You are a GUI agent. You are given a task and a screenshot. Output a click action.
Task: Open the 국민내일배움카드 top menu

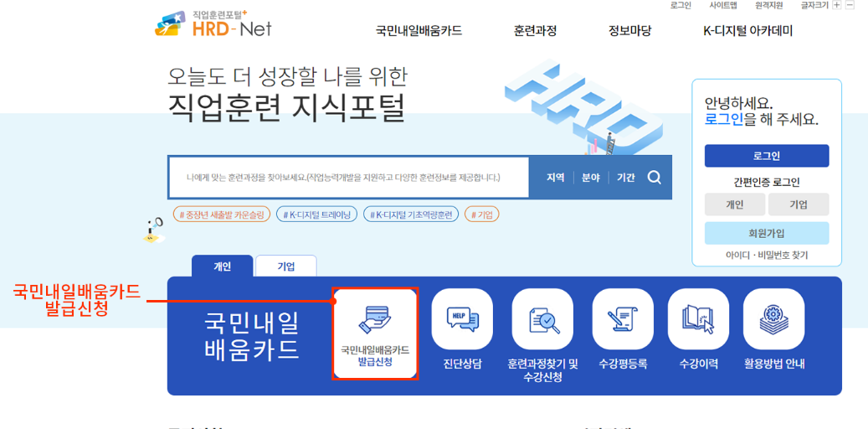(x=419, y=31)
